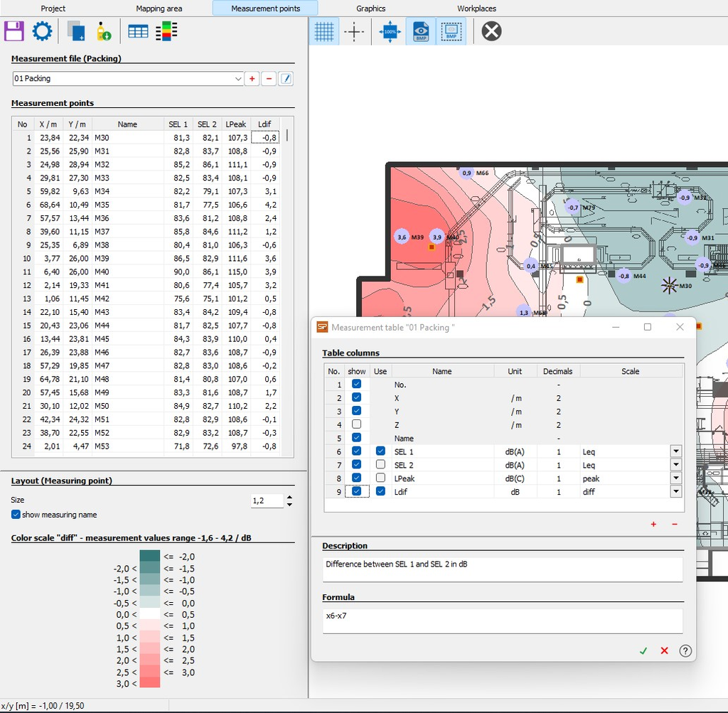Image resolution: width=728 pixels, height=713 pixels.
Task: Open the color scale legend icon
Action: coord(166,31)
